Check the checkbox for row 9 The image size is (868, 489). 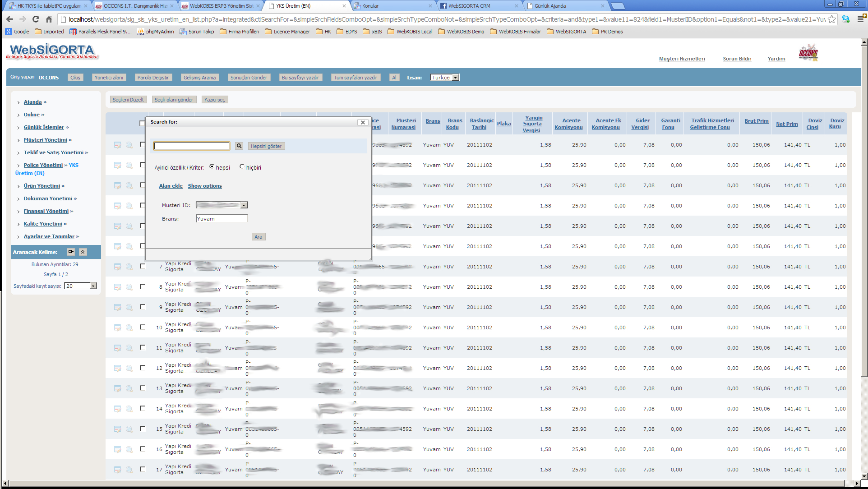click(143, 307)
